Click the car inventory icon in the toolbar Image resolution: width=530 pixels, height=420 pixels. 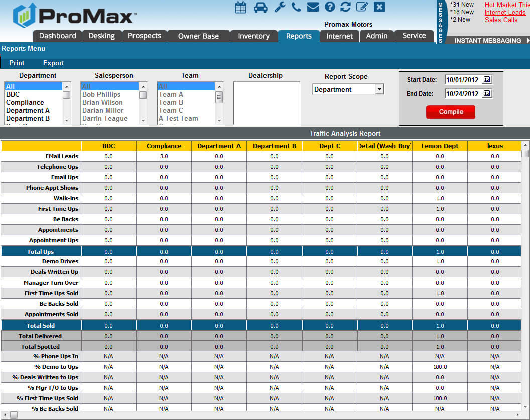260,8
